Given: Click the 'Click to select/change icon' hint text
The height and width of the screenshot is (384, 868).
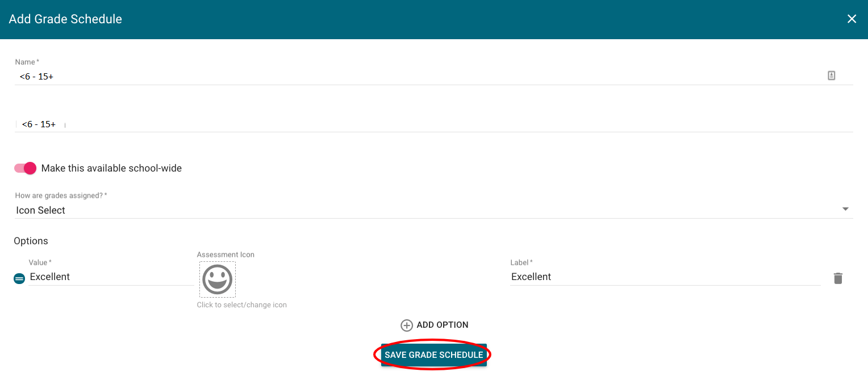Looking at the screenshot, I should (x=241, y=305).
